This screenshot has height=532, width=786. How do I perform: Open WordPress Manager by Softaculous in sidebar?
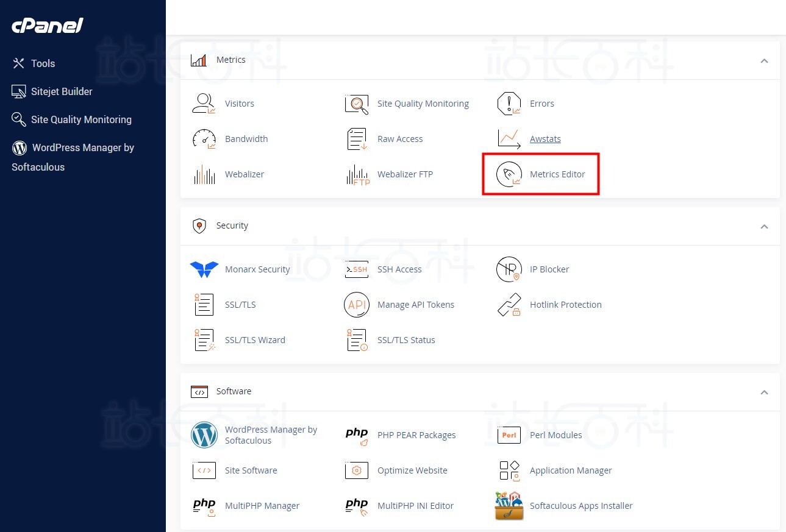(x=73, y=157)
